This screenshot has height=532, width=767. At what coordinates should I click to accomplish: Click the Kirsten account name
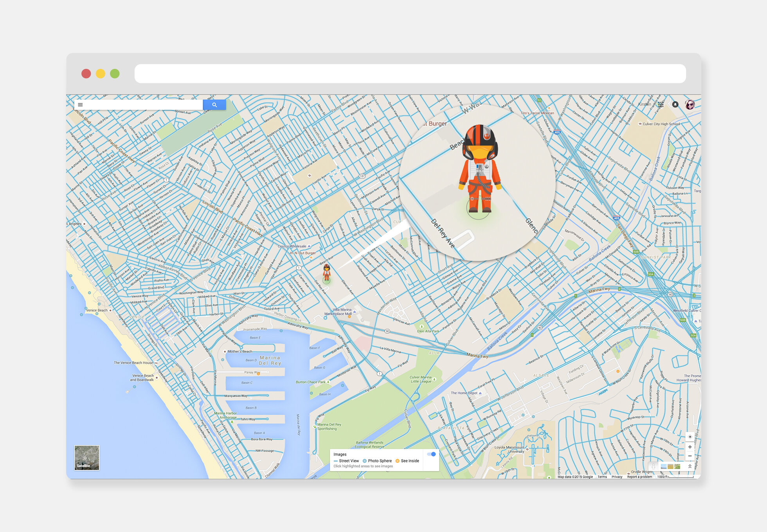[645, 104]
